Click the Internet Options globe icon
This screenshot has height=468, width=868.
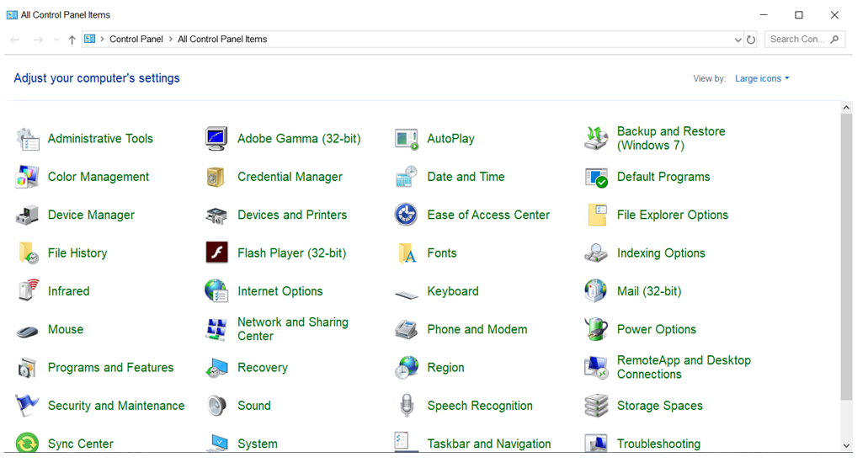(x=217, y=291)
